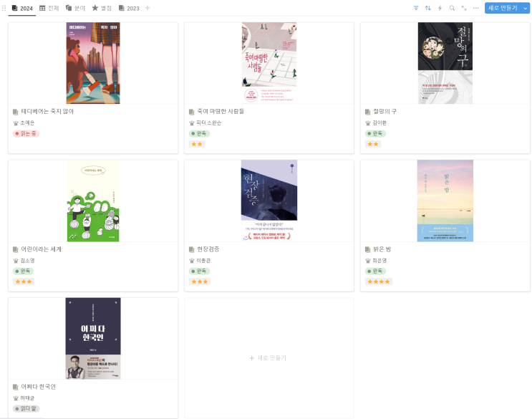Open the 밝은 밤 book card title
The height and width of the screenshot is (419, 532).
[382, 249]
